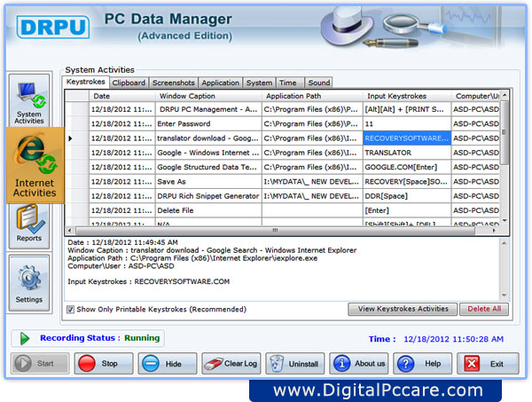Toggle Show Only Printable Keystrokes checkbox
The image size is (532, 402).
point(70,310)
